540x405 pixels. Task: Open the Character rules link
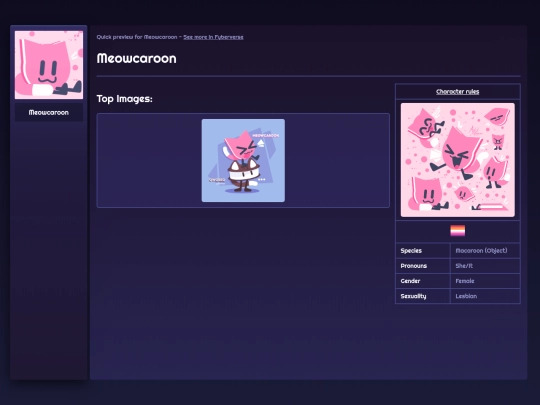point(457,92)
